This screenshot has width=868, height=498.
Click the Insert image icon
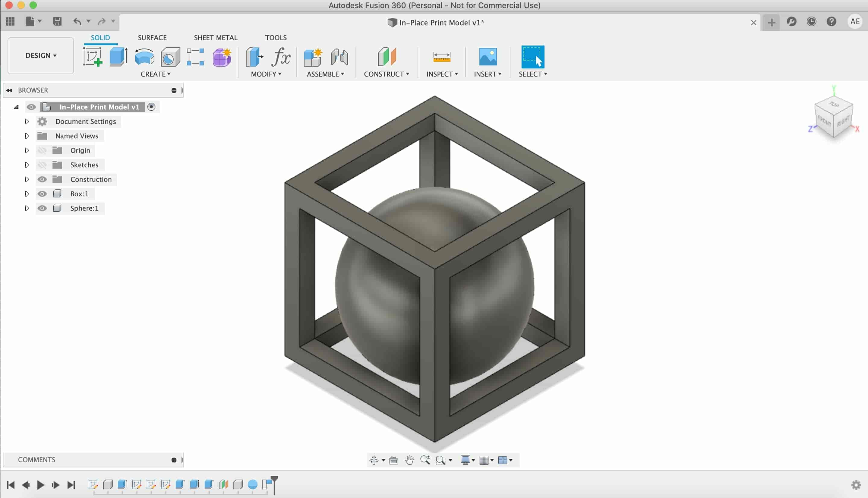tap(488, 57)
